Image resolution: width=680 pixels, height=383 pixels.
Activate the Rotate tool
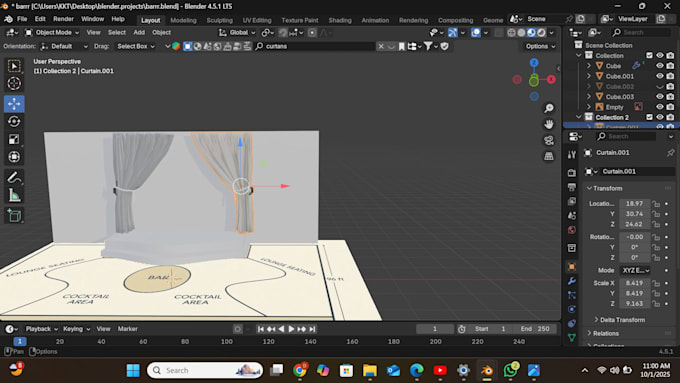tap(14, 121)
